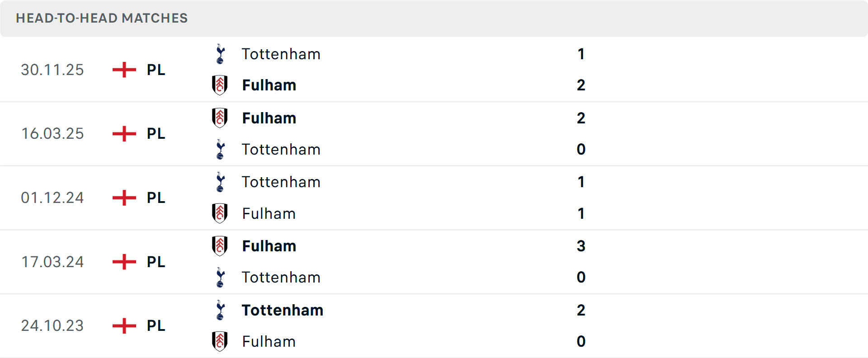Click the England flag next to the 24.10.23 match
The width and height of the screenshot is (868, 358).
click(x=123, y=325)
